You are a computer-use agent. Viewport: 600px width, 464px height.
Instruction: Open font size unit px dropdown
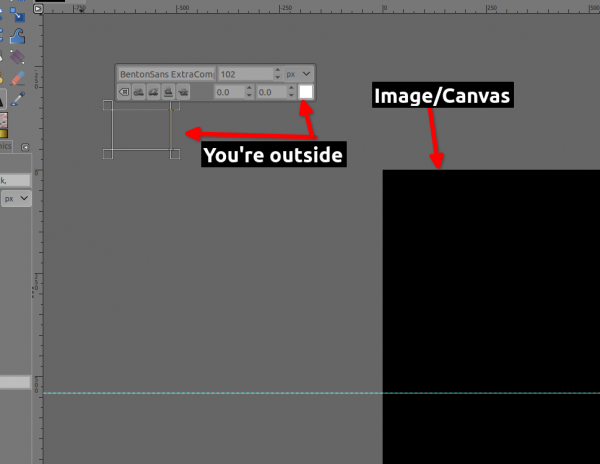coord(299,74)
